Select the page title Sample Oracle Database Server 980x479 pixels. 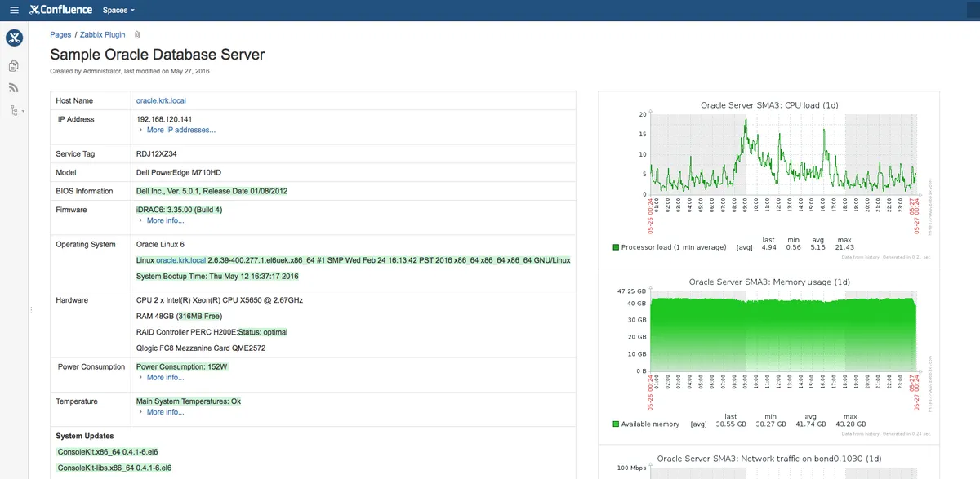pos(158,55)
